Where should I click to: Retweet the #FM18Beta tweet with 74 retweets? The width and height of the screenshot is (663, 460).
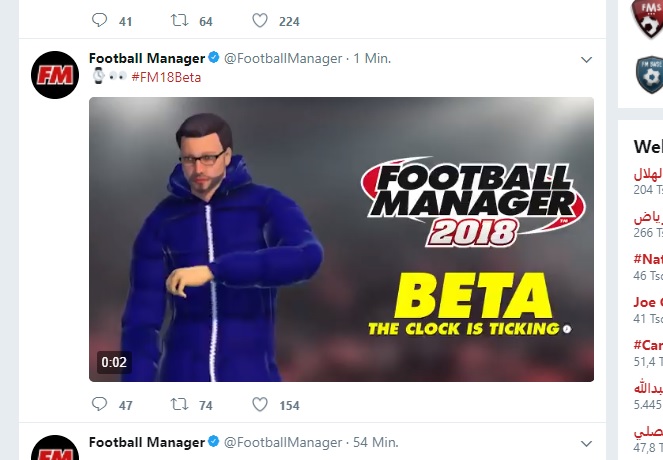tap(179, 405)
